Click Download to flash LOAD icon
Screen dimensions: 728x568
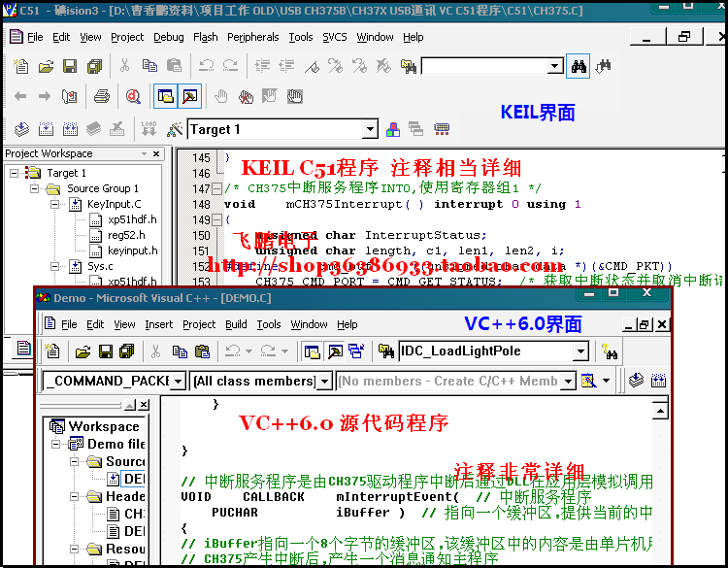149,128
